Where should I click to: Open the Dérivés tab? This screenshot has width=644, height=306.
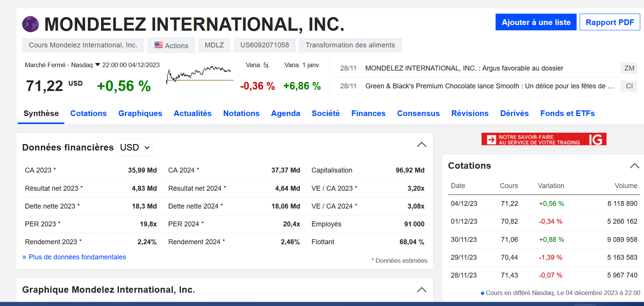point(515,113)
